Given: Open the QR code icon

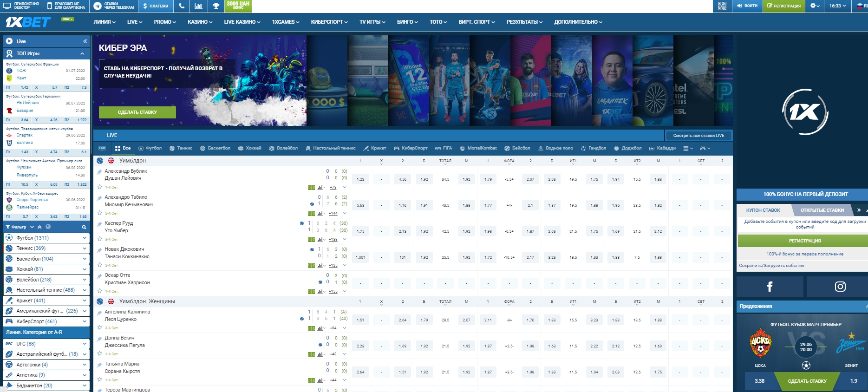Looking at the screenshot, I should tap(722, 6).
